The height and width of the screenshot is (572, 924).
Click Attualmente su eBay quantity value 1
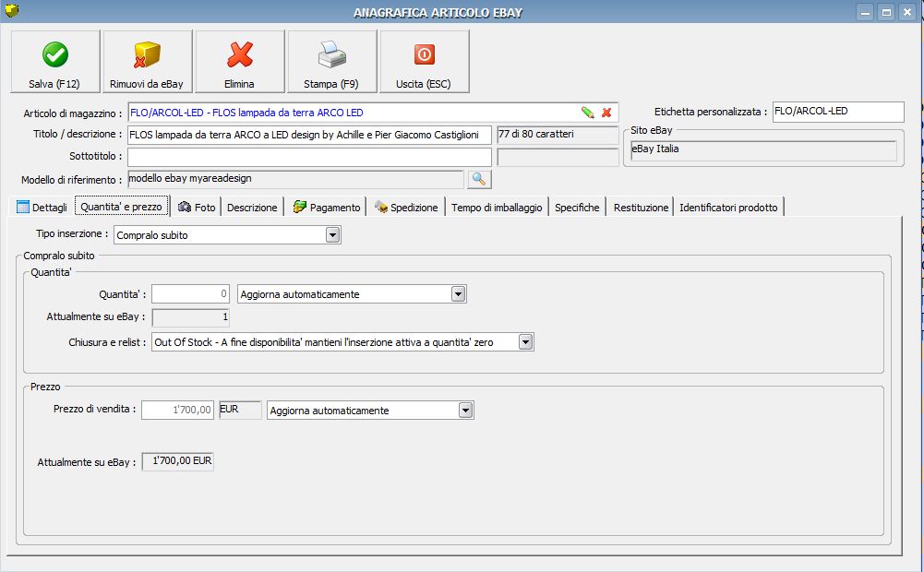[190, 317]
